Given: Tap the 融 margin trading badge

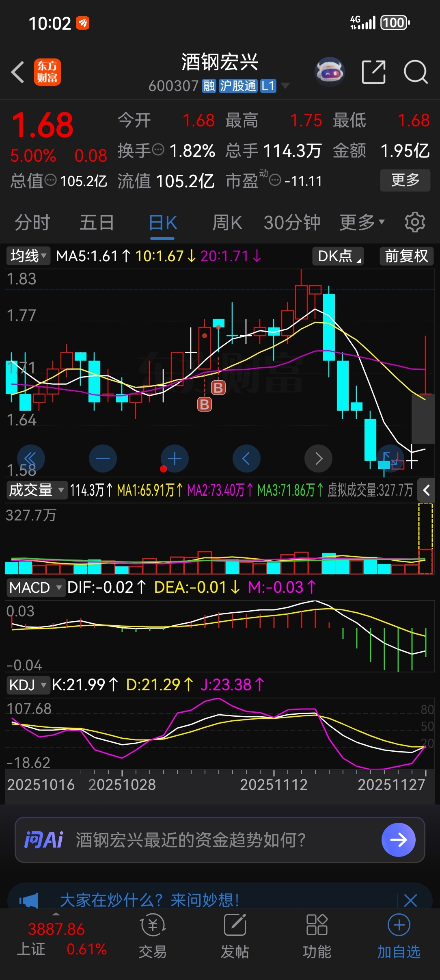Looking at the screenshot, I should click(x=209, y=86).
